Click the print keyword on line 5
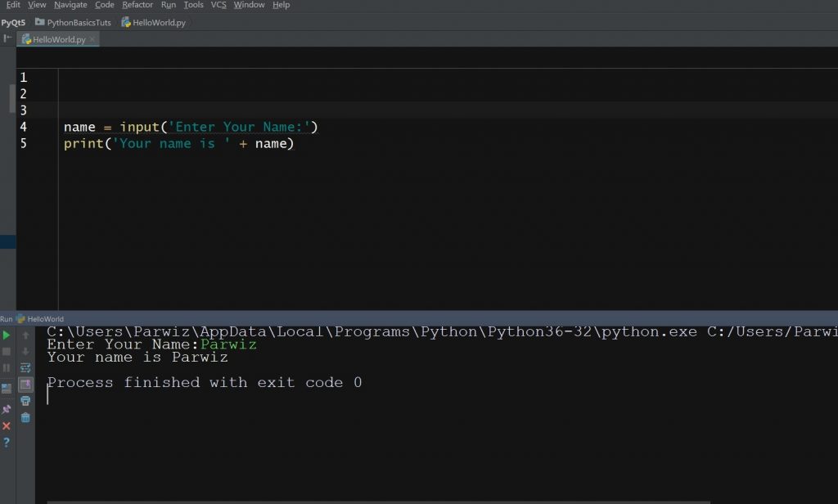Image resolution: width=838 pixels, height=504 pixels. point(83,144)
